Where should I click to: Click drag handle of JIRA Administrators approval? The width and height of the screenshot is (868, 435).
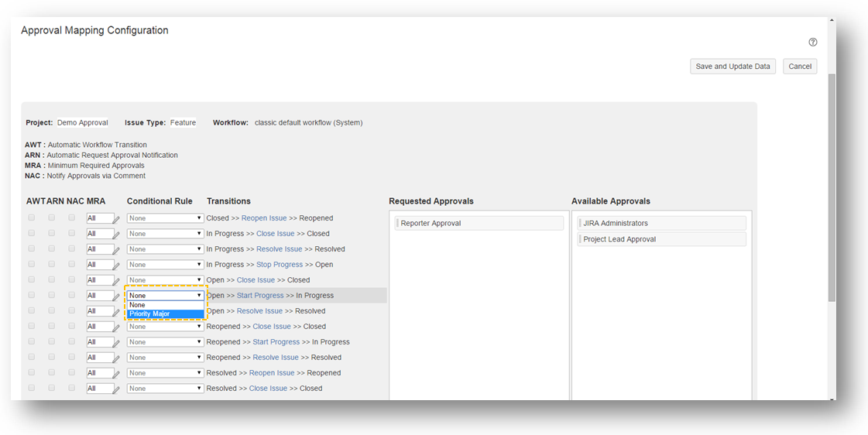[580, 223]
